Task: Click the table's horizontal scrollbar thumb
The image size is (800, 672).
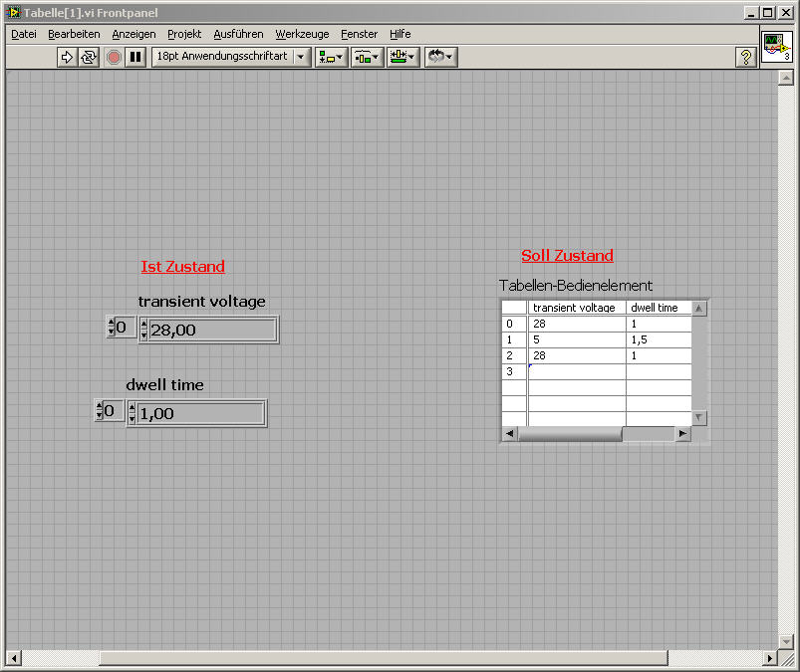Action: (570, 434)
